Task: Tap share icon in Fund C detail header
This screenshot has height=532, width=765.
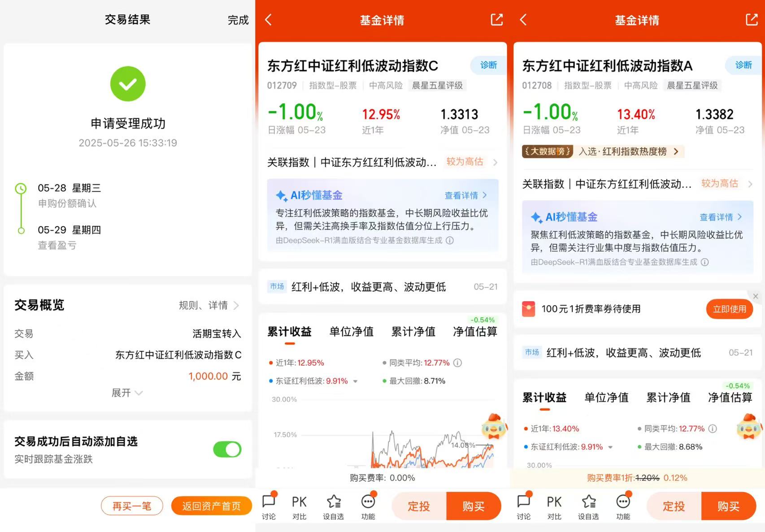Action: pos(497,20)
